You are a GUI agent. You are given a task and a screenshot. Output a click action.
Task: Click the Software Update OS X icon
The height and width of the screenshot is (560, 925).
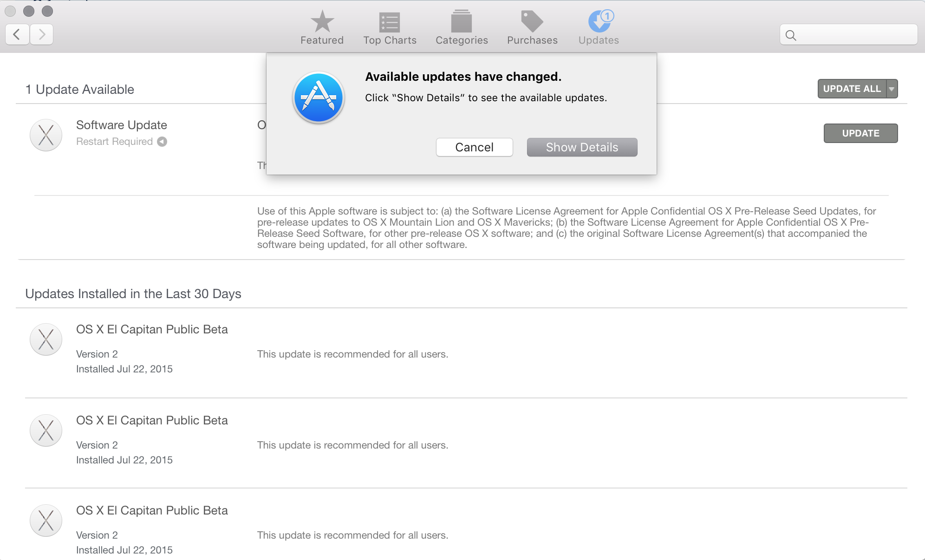tap(46, 135)
